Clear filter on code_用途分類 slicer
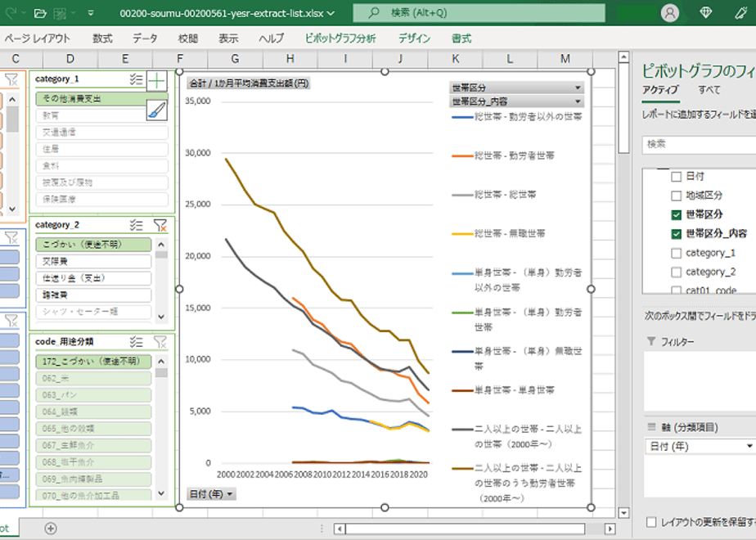 (160, 342)
